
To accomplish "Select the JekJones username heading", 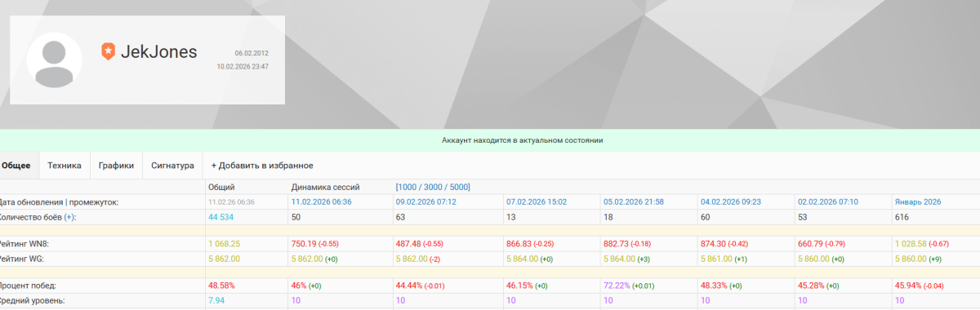I will tap(158, 51).
